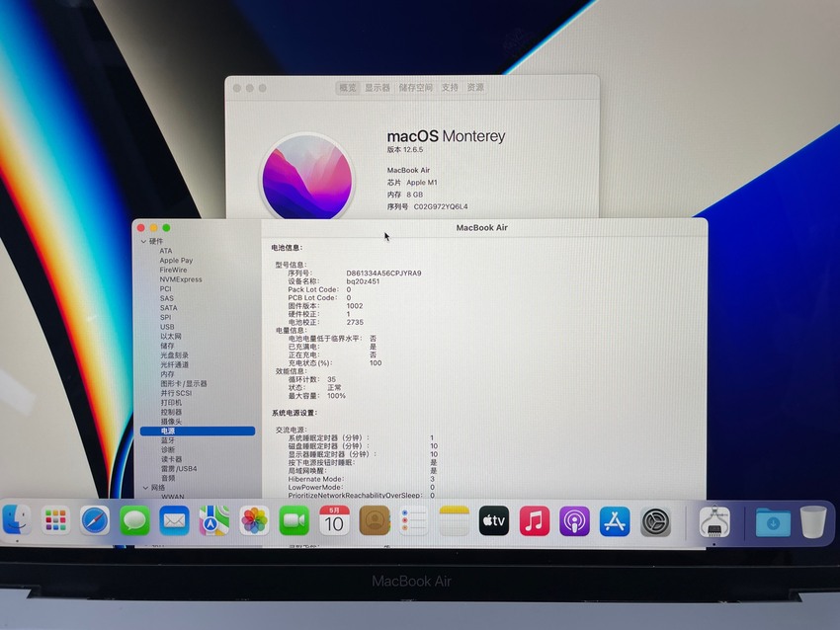Click System Information chip icon in Dock

tap(714, 521)
